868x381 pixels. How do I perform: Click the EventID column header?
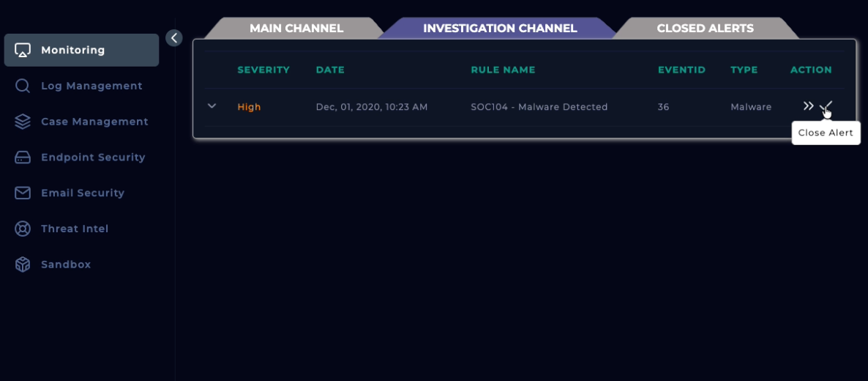(681, 70)
